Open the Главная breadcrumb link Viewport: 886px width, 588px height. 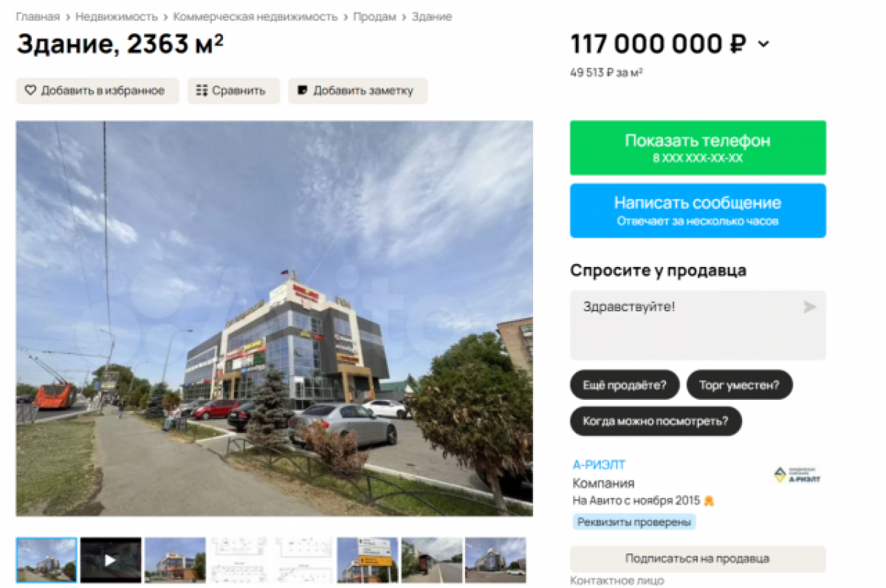[x=38, y=16]
